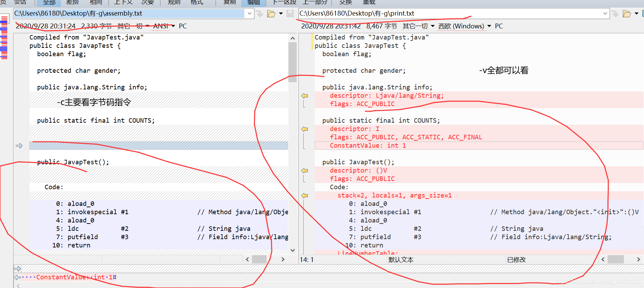This screenshot has height=288, width=644.
Task: Click the left pane save disk icon
Action: pyautogui.click(x=290, y=14)
